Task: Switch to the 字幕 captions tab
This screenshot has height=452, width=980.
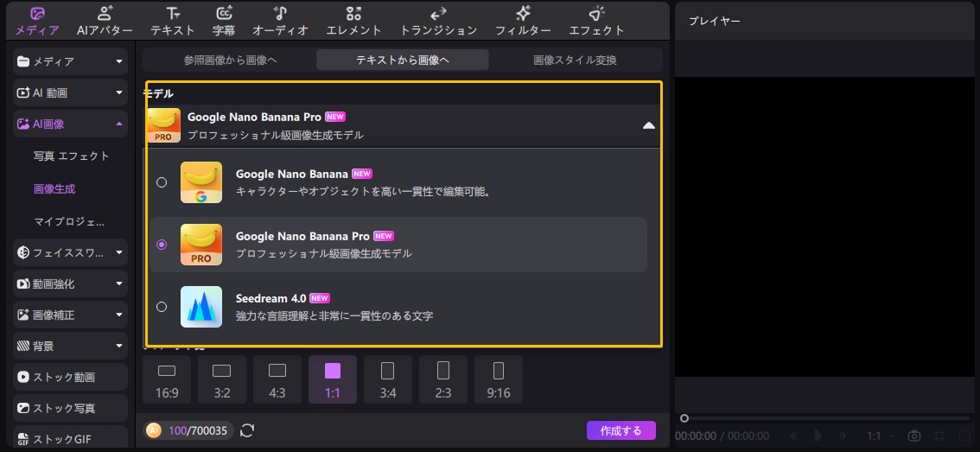Action: (x=224, y=22)
